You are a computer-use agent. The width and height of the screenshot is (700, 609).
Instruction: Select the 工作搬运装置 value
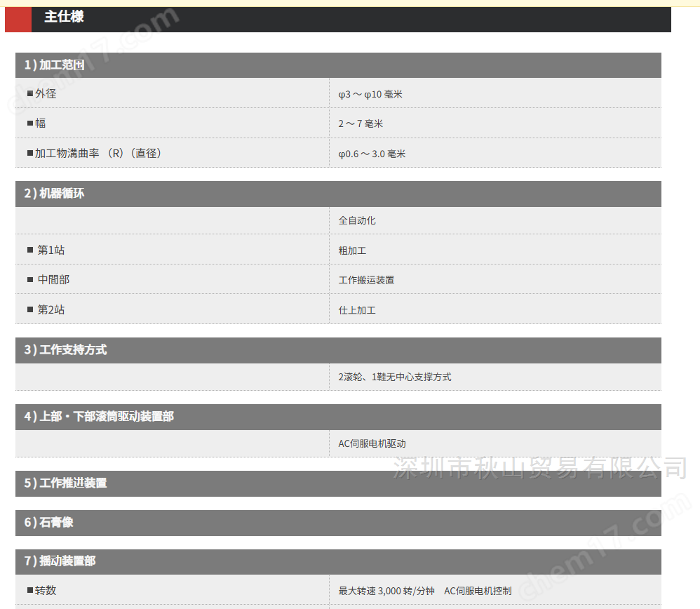click(x=366, y=281)
